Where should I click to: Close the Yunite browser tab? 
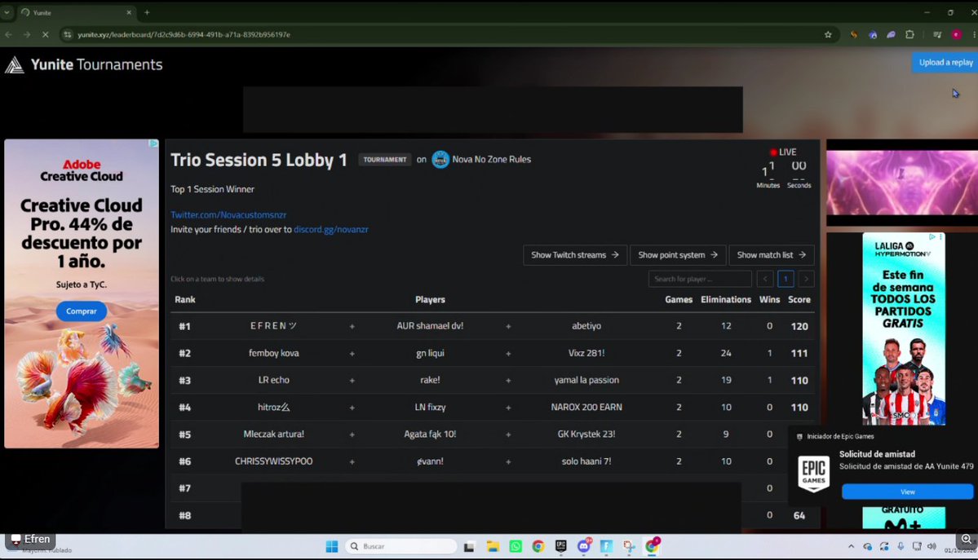tap(129, 12)
